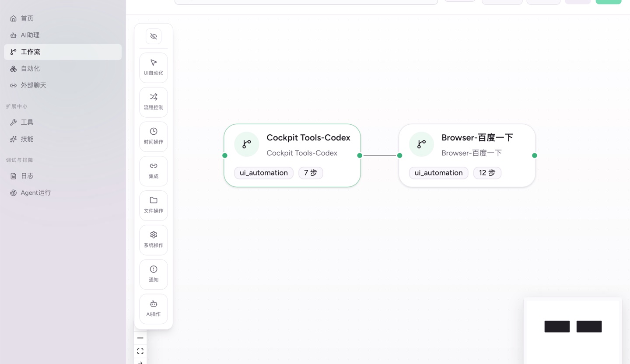This screenshot has height=364, width=630.
Task: Select the 文件操作 tool
Action: click(153, 205)
